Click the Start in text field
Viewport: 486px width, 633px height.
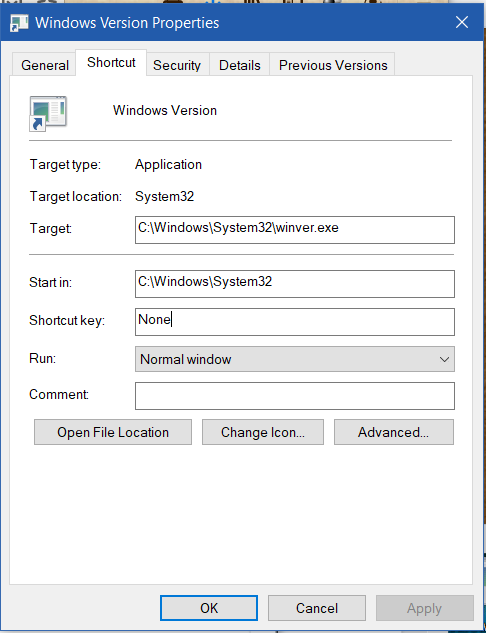coord(295,283)
